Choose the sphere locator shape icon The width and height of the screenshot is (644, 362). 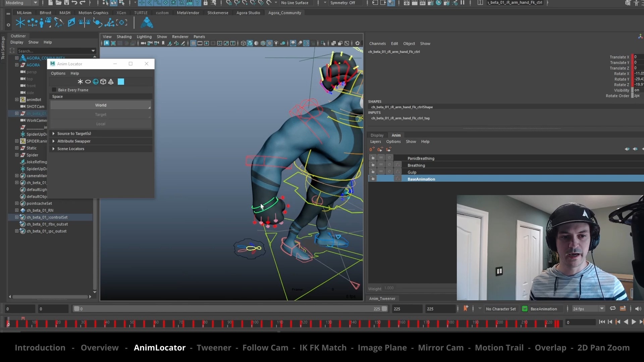(96, 81)
